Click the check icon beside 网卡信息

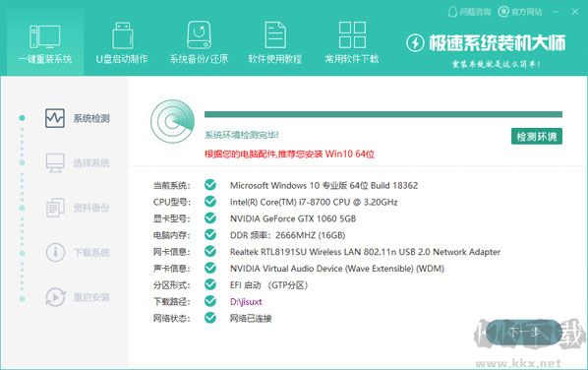pos(210,251)
